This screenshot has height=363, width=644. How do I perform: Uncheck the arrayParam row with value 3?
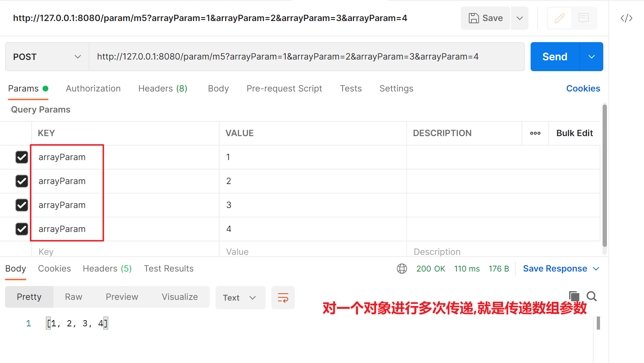coord(22,205)
